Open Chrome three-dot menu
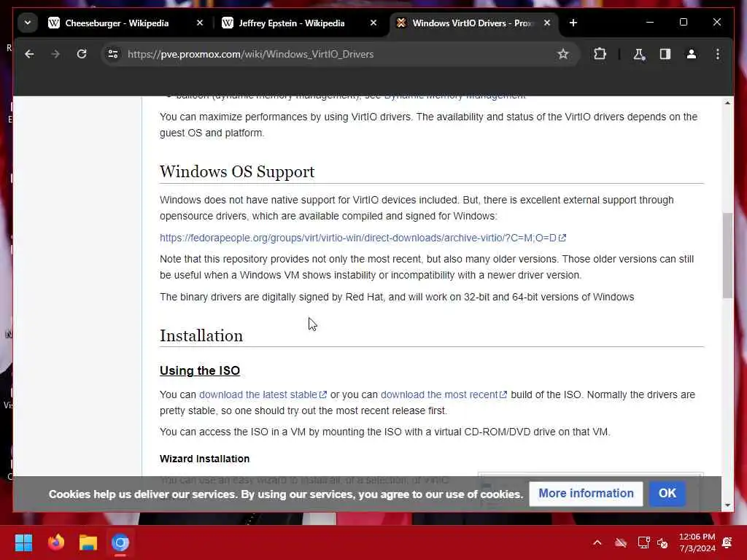747x560 pixels. (x=718, y=54)
